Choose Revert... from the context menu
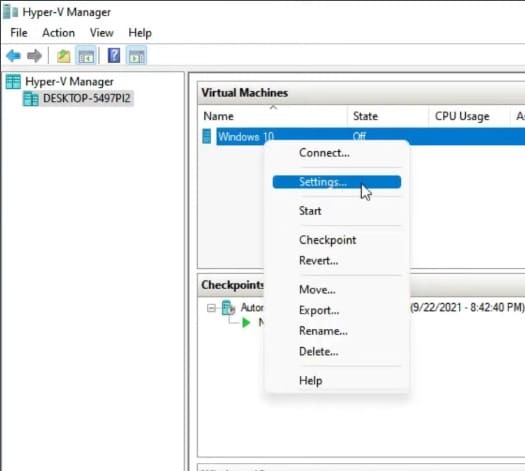Screen dimensions: 525x471 [x=337, y=260]
